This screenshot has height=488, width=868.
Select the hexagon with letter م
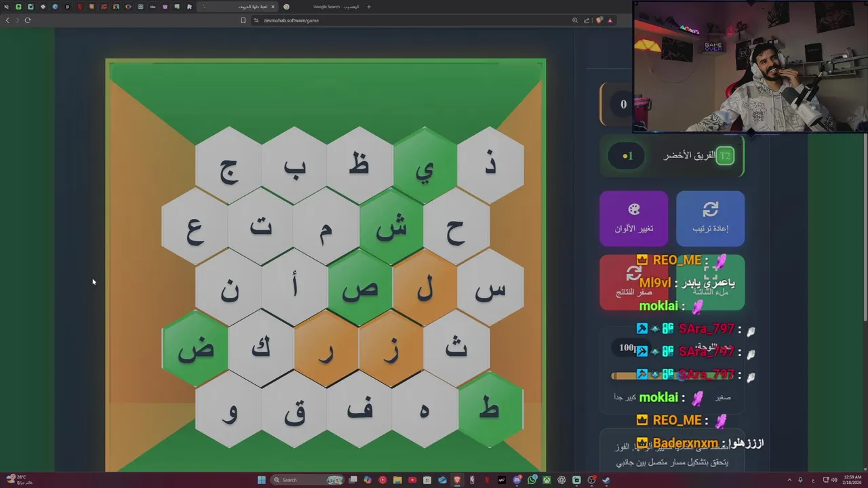point(327,226)
